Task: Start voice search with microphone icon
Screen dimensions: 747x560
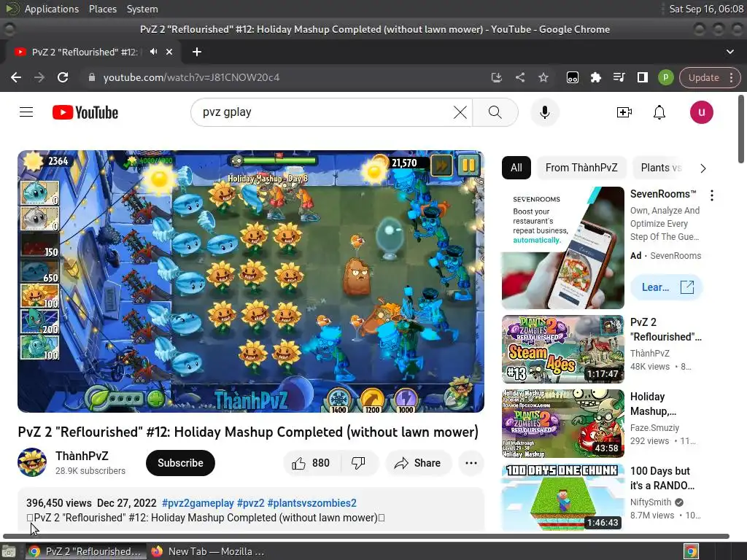Action: pos(544,112)
